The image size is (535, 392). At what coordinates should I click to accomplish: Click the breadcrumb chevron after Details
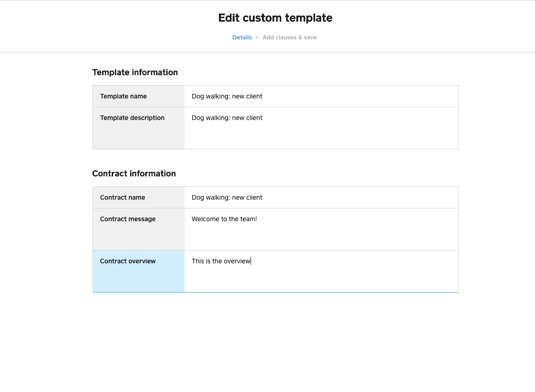(257, 38)
